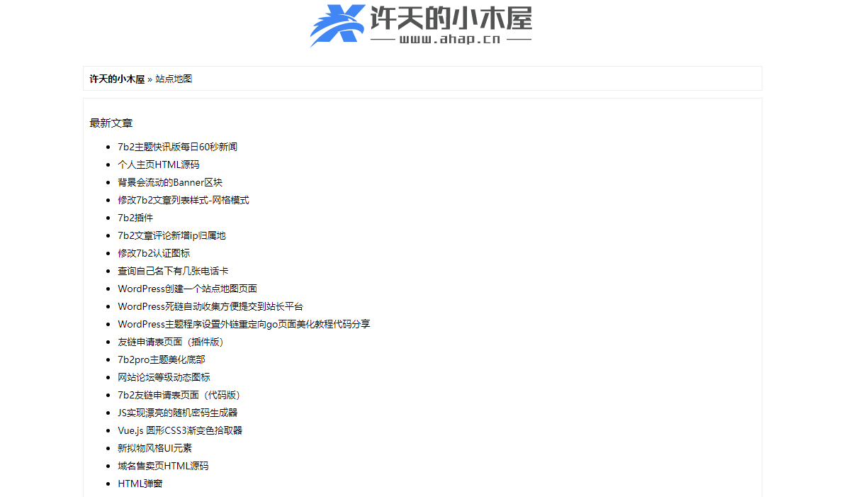Click the 站点地图 breadcrumb text
This screenshot has height=497, width=868.
(174, 79)
